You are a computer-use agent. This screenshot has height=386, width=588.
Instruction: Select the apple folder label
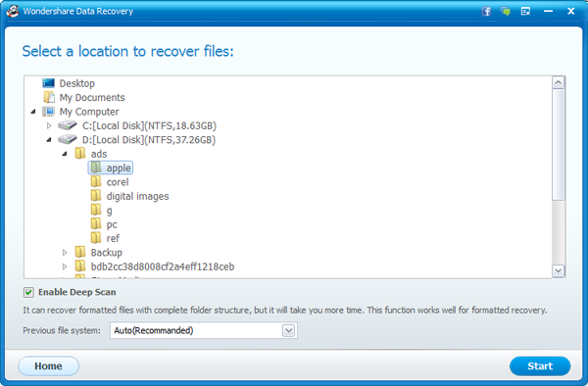[119, 168]
